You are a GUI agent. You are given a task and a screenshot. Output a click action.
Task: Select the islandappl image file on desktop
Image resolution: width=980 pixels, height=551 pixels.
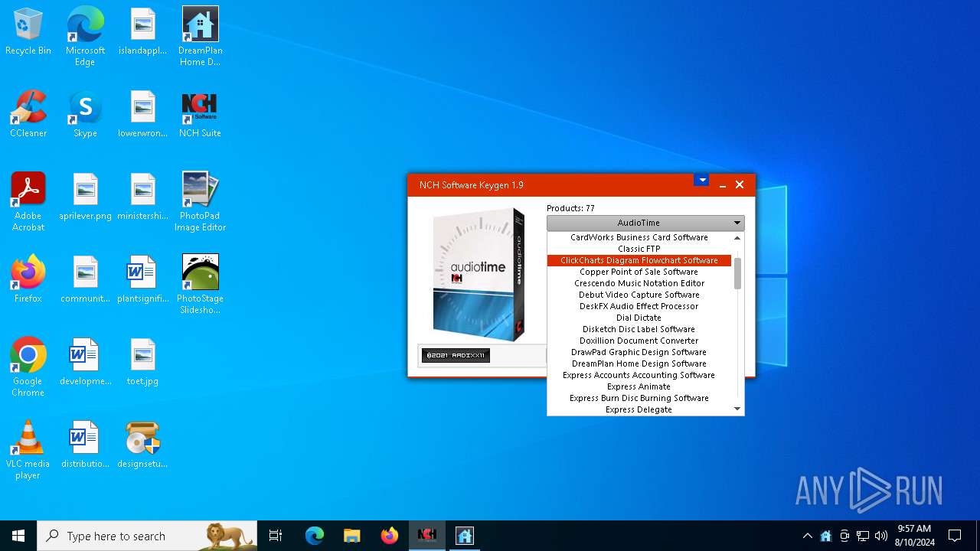[142, 32]
